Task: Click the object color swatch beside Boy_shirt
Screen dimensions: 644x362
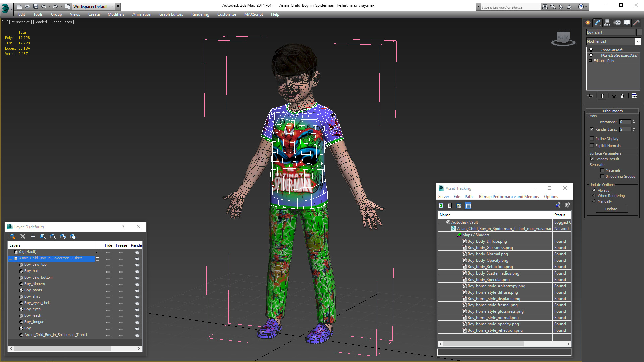Action: tap(639, 32)
